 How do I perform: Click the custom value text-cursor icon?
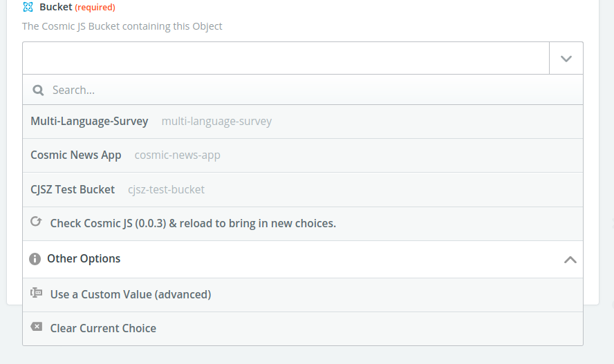point(36,294)
